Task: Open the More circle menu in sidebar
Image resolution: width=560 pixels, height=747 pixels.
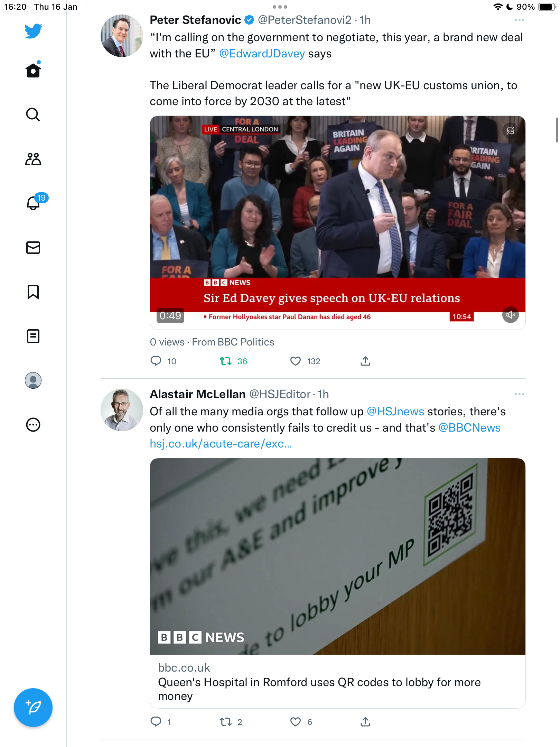Action: click(x=33, y=425)
